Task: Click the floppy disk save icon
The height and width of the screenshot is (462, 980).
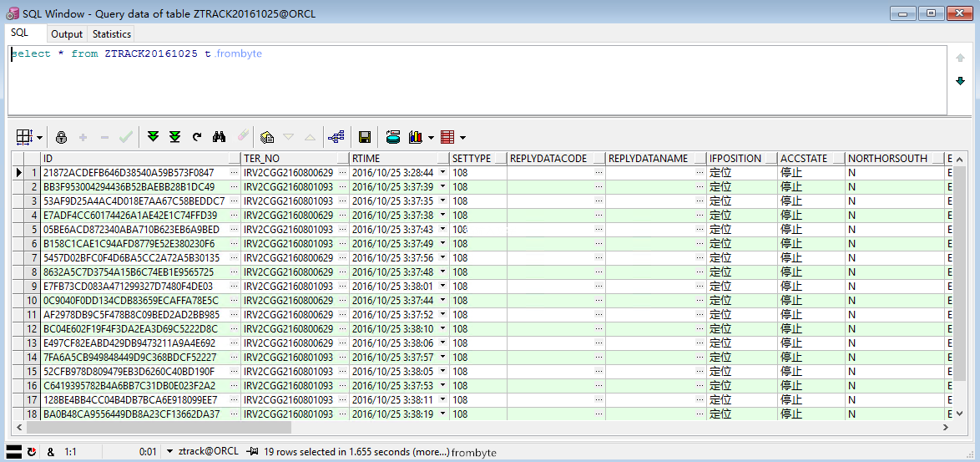Action: [365, 137]
